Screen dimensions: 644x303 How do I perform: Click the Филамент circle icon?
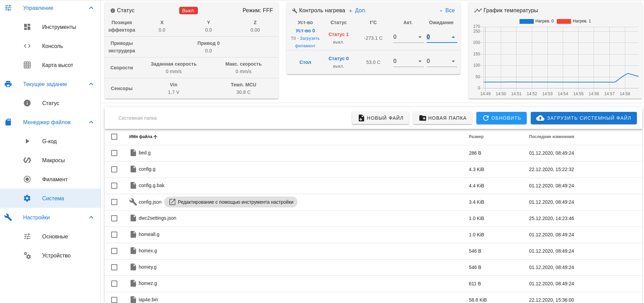tap(27, 179)
